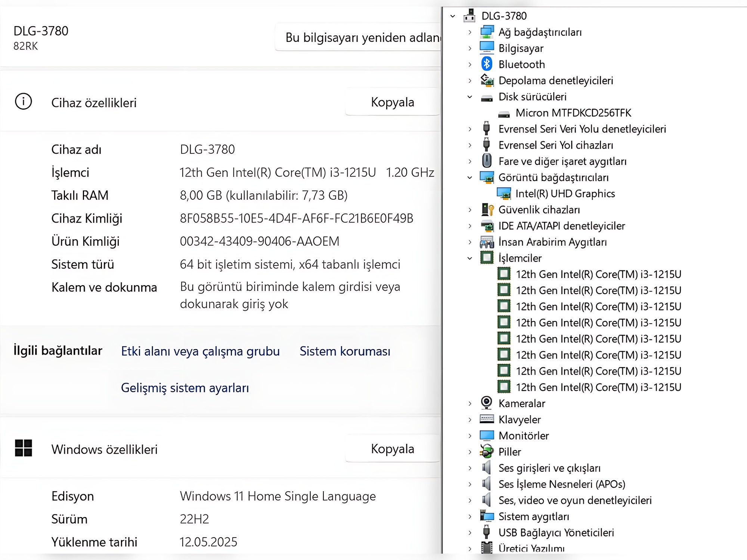The height and width of the screenshot is (560, 747).
Task: Click the Cihaz özellikleri info icon
Action: coord(23,102)
